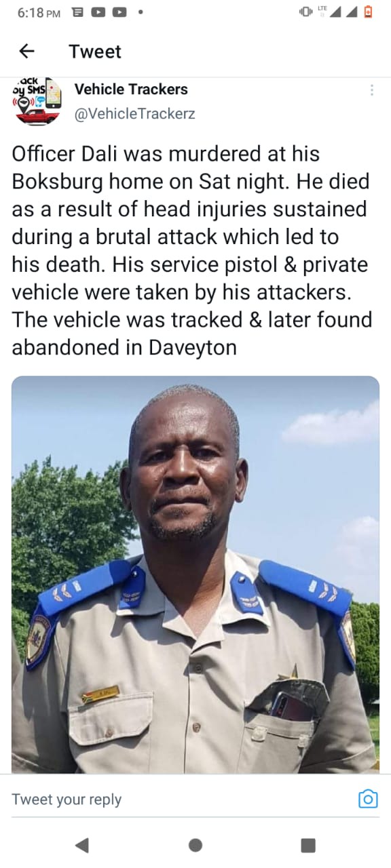Tap the second YouTube notification icon
Screen dimensions: 391x868
coord(119,12)
